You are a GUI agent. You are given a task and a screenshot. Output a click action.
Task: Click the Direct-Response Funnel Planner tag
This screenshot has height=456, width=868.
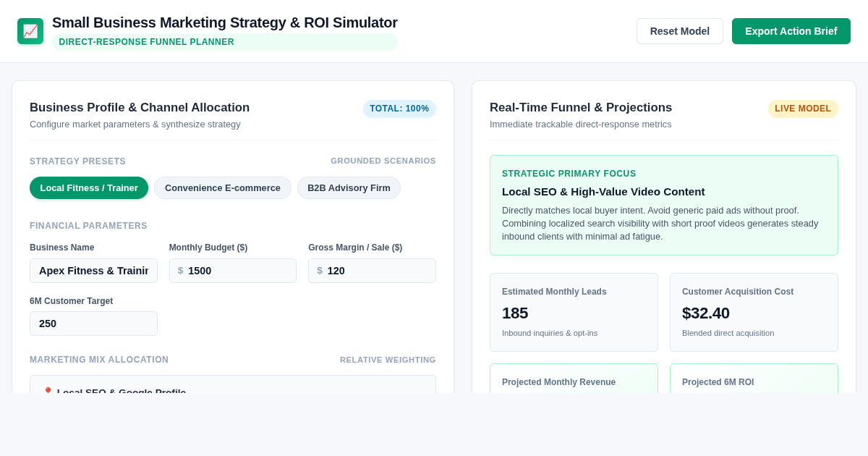point(225,42)
